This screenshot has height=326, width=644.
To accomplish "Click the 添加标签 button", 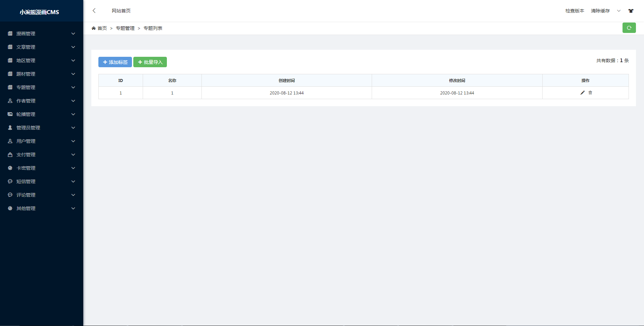I will click(115, 62).
